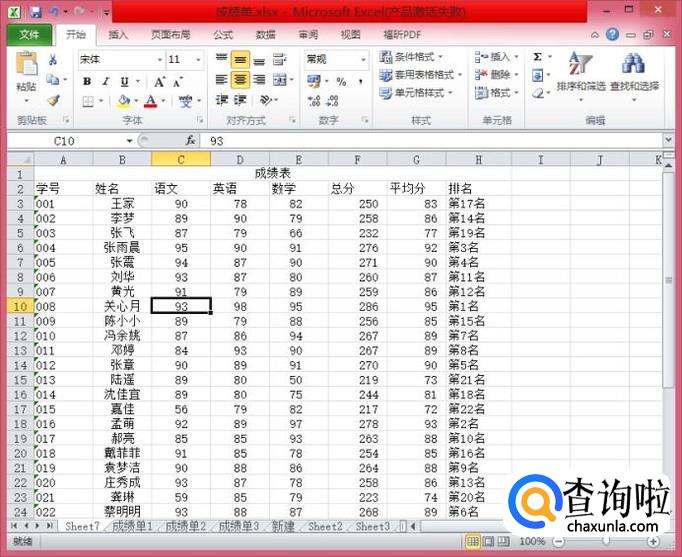The height and width of the screenshot is (557, 682).
Task: Click the Name Box showing C10
Action: point(65,141)
